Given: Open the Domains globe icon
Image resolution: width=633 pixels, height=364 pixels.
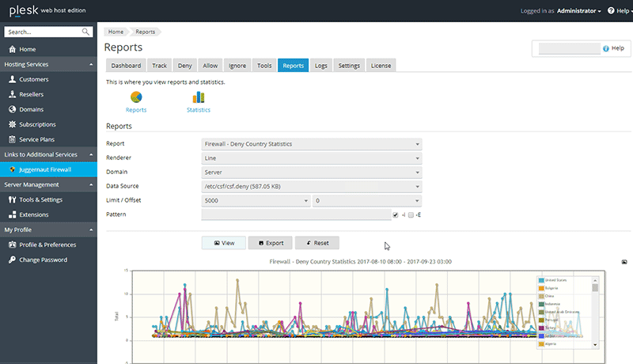Looking at the screenshot, I should coord(12,109).
